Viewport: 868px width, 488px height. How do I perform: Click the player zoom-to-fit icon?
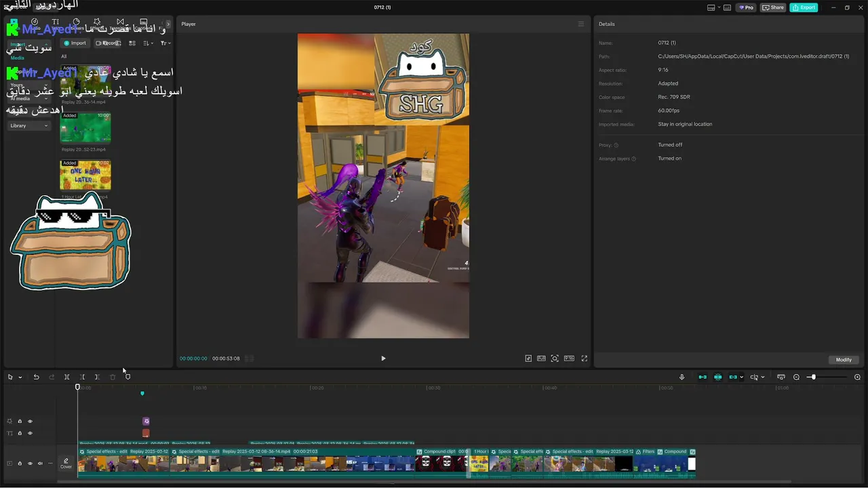pyautogui.click(x=555, y=359)
